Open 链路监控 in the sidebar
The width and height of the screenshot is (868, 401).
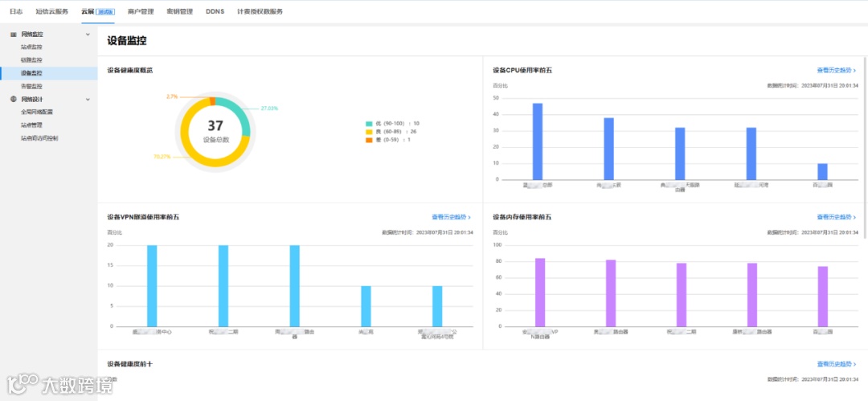31,59
